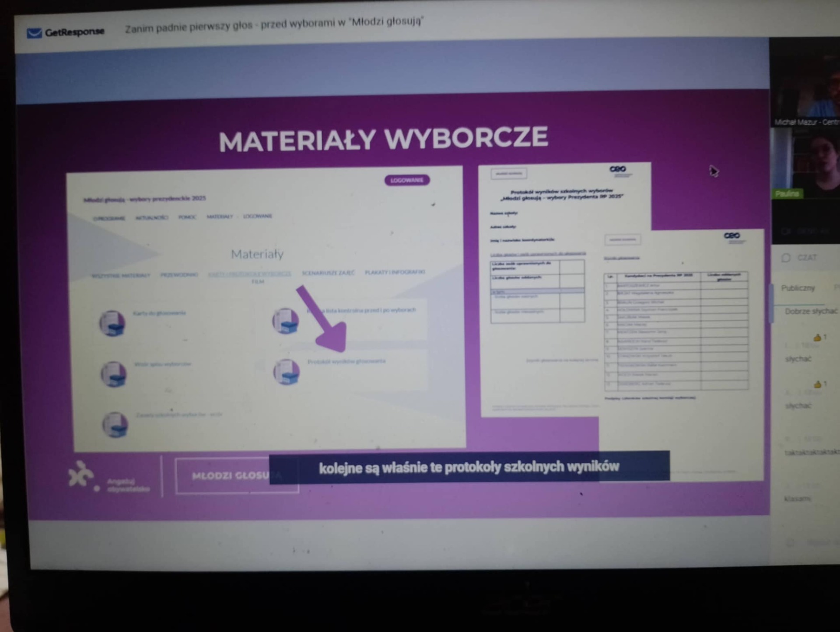Select the PLAKATY I INFOGRAFIKI tab
The height and width of the screenshot is (632, 840).
[x=395, y=272]
